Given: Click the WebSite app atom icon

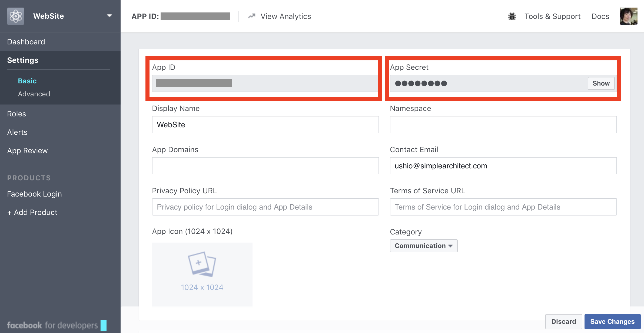Looking at the screenshot, I should [x=16, y=16].
